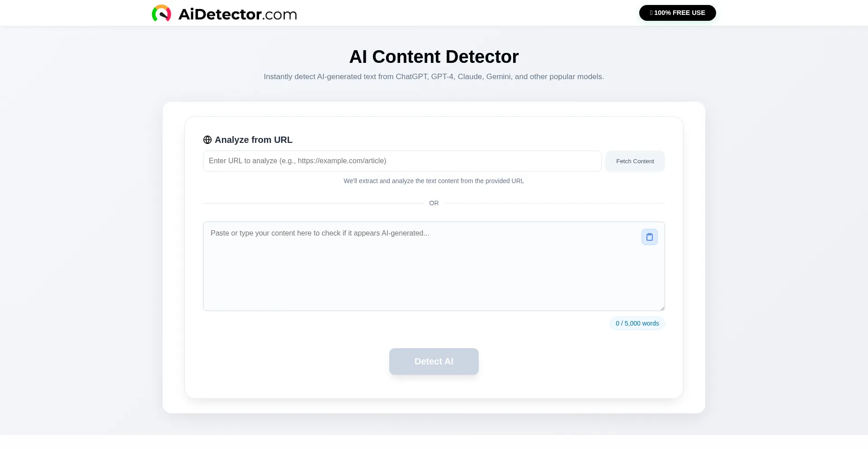Click the clipboard paste icon in text area
The height and width of the screenshot is (449, 868).
(x=649, y=237)
